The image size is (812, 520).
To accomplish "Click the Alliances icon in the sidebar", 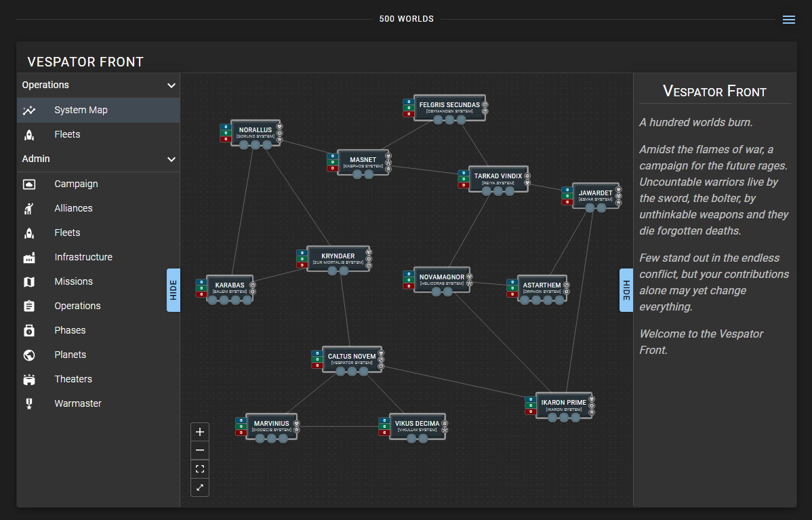I will pyautogui.click(x=29, y=208).
